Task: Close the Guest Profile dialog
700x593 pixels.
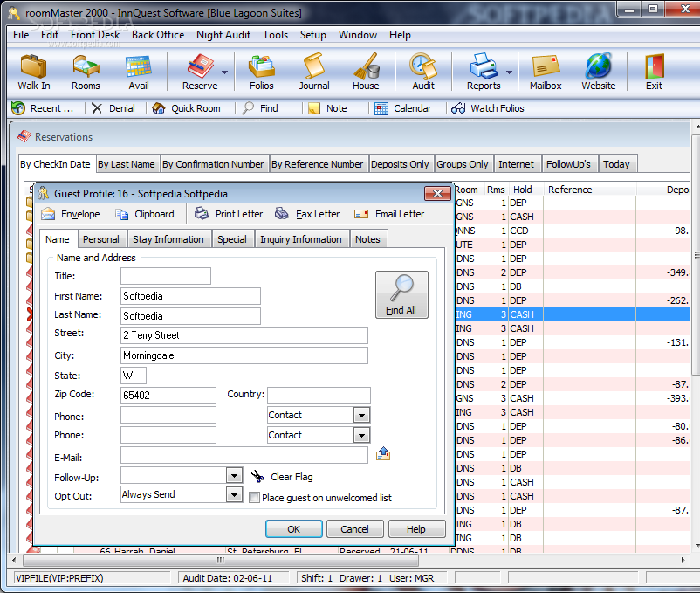Action: [x=437, y=193]
